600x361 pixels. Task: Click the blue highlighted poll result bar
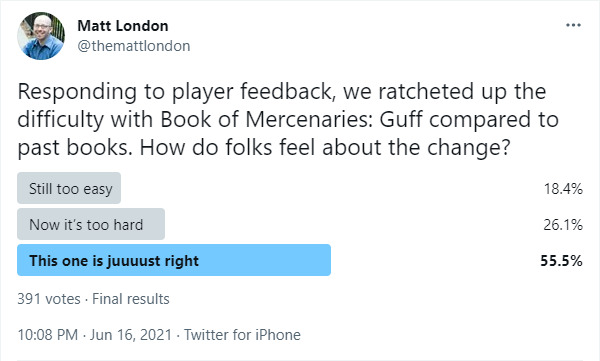(x=174, y=260)
